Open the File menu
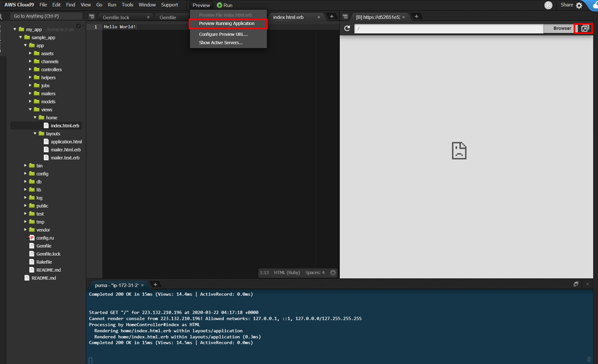 (x=43, y=5)
